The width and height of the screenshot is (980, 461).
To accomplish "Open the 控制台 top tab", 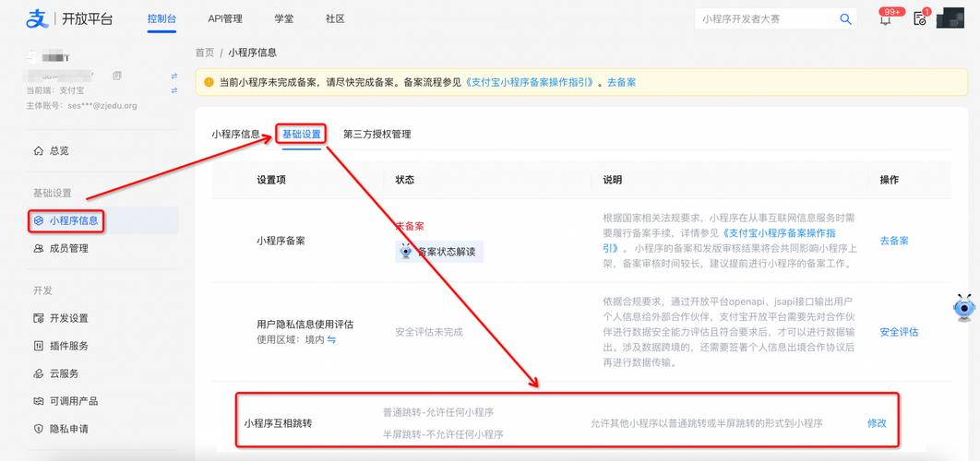I will tap(161, 18).
